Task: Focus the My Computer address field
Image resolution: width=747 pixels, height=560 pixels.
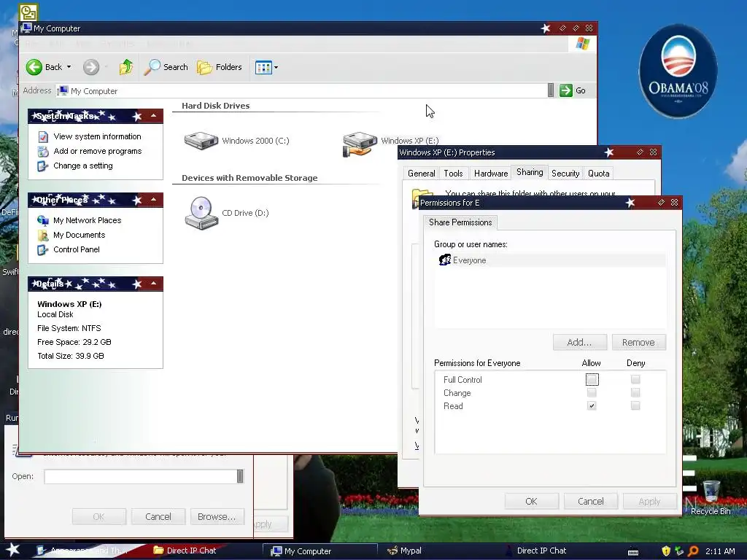Action: (302, 91)
